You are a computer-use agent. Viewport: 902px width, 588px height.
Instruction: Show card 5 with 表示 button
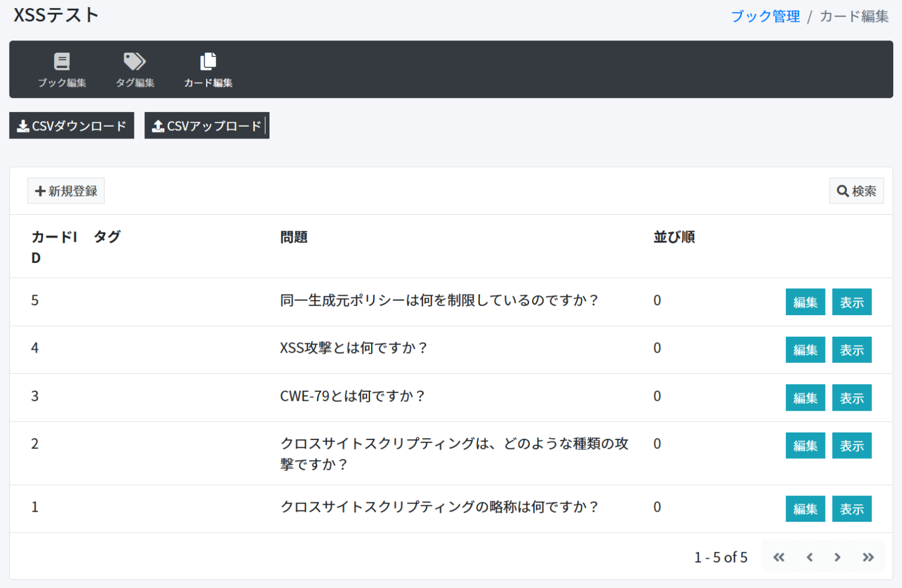tap(851, 302)
